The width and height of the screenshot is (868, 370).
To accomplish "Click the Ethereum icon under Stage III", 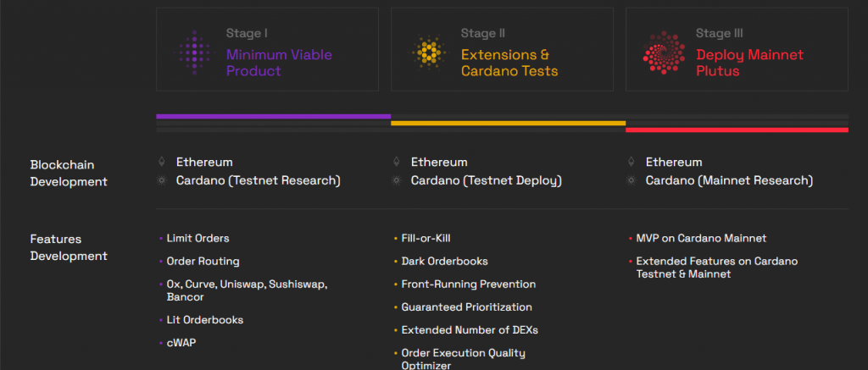I will point(631,162).
